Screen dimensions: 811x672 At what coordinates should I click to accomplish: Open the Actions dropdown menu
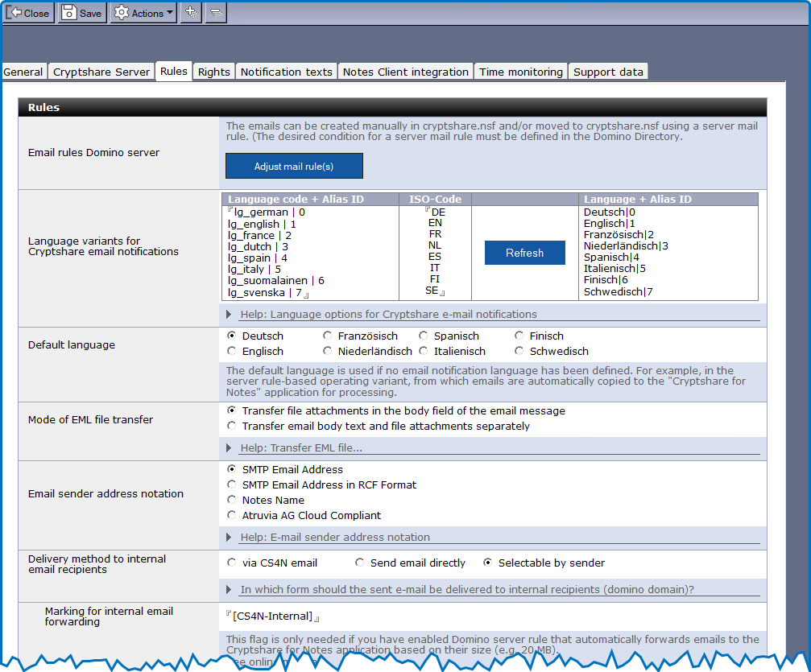[143, 13]
